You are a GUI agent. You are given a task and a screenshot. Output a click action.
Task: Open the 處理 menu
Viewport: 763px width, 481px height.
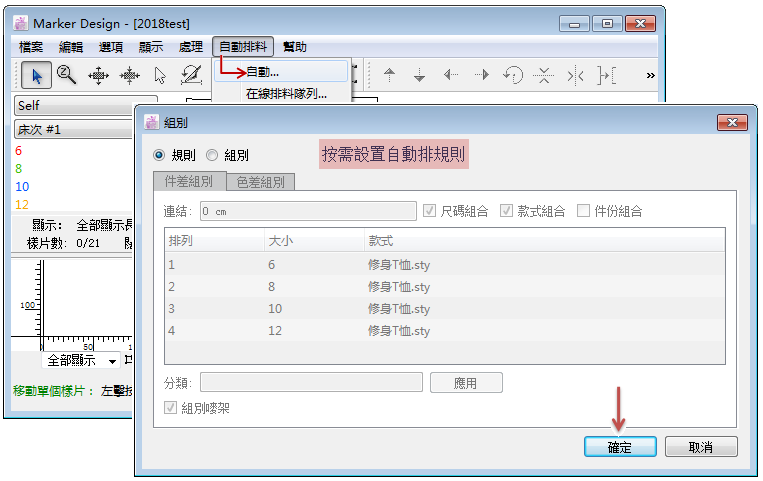pyautogui.click(x=190, y=47)
